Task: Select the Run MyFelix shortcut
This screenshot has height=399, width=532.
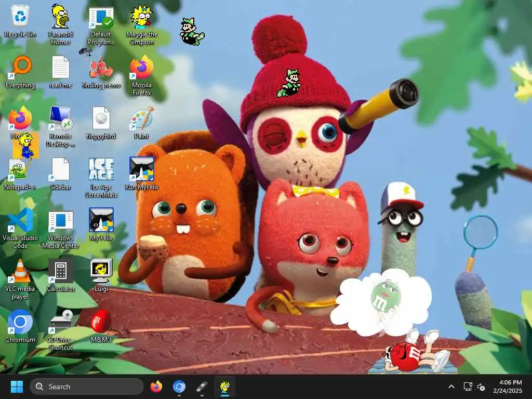Action: coord(141,174)
